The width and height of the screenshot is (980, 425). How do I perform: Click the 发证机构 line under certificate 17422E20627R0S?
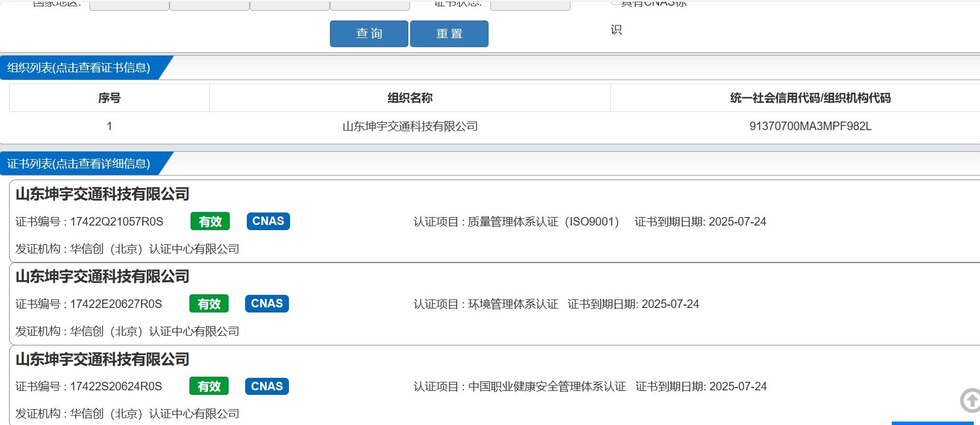(127, 331)
